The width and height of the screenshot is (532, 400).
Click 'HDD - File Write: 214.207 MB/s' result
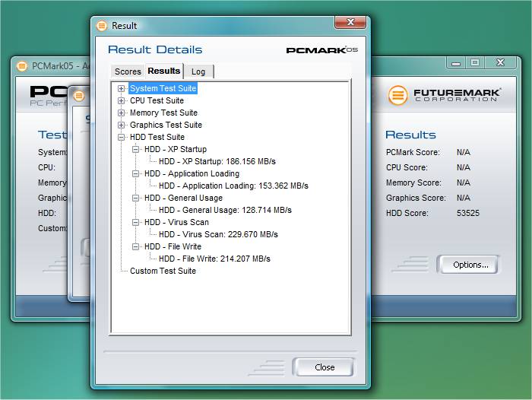pyautogui.click(x=214, y=259)
